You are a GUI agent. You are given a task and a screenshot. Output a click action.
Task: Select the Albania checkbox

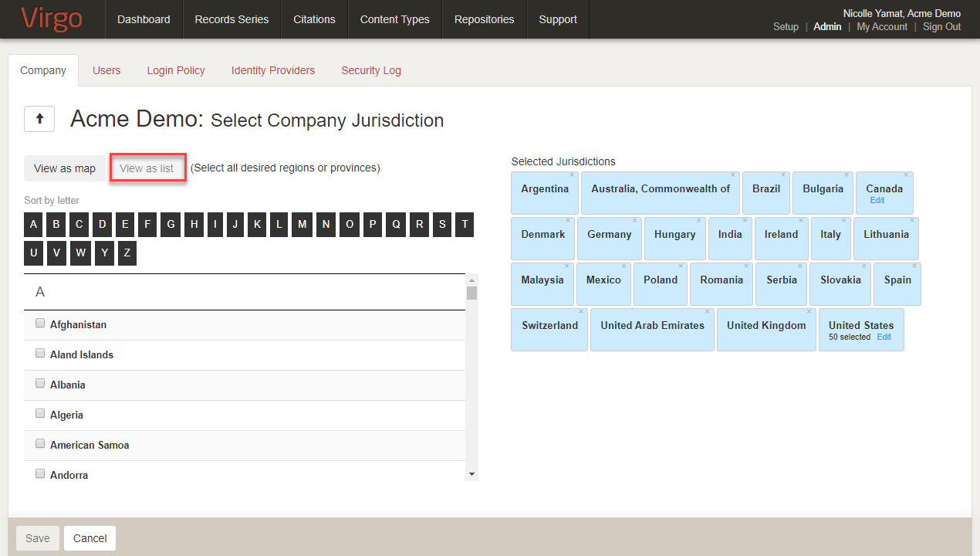pos(40,384)
